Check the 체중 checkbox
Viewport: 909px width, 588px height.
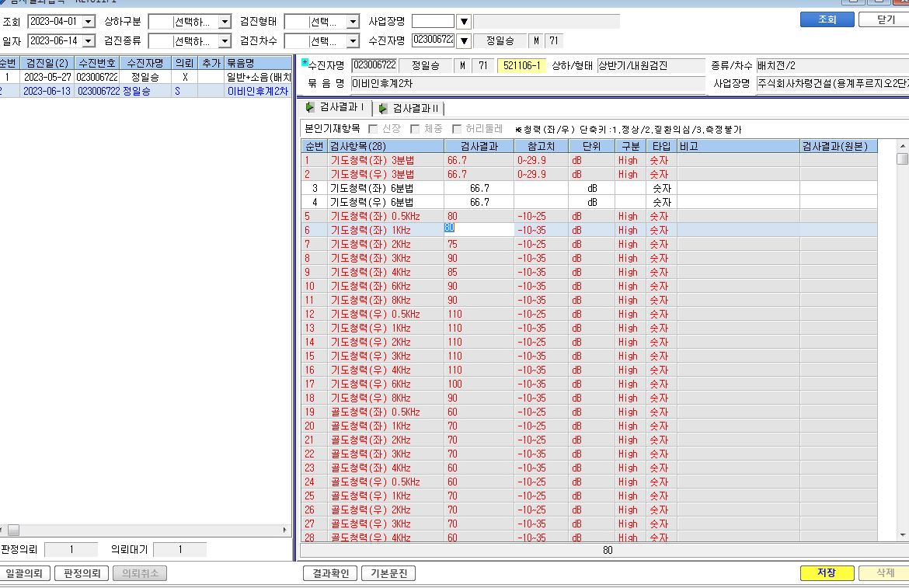415,129
